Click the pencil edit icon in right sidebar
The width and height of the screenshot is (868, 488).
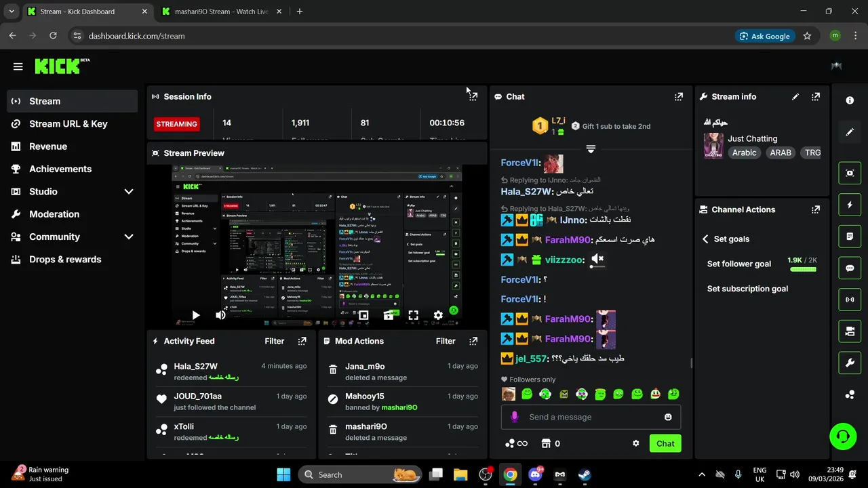(x=850, y=131)
